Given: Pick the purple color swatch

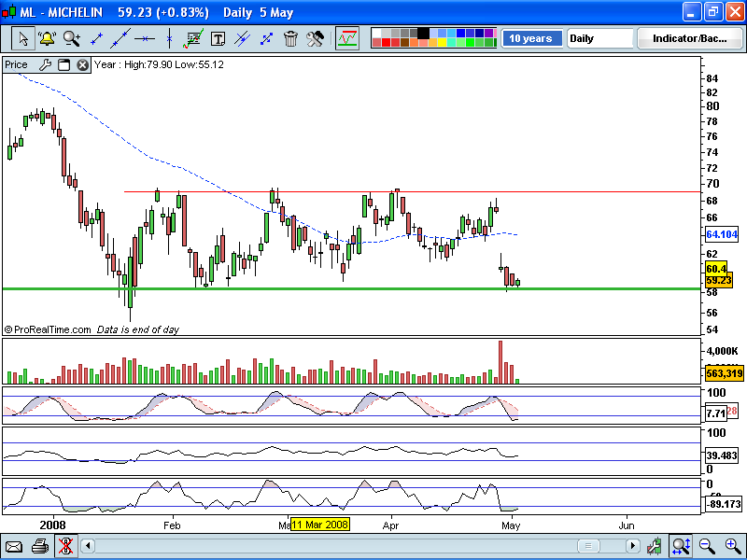Looking at the screenshot, I should [x=488, y=33].
